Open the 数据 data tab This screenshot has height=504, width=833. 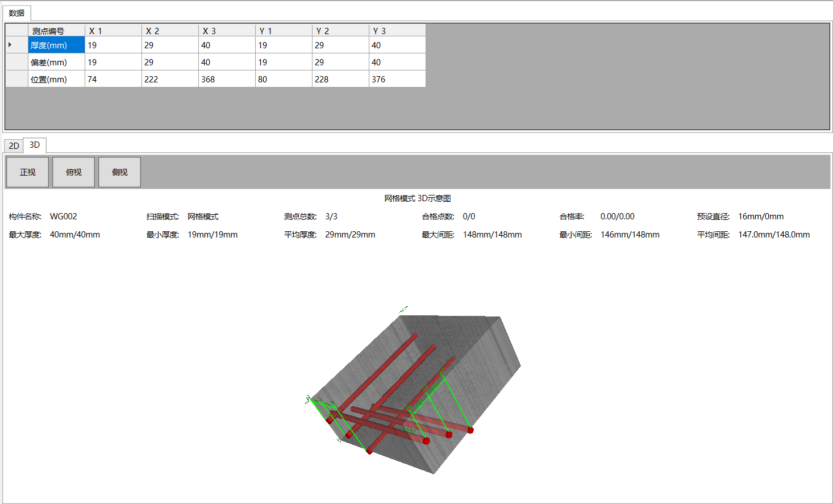click(x=17, y=13)
